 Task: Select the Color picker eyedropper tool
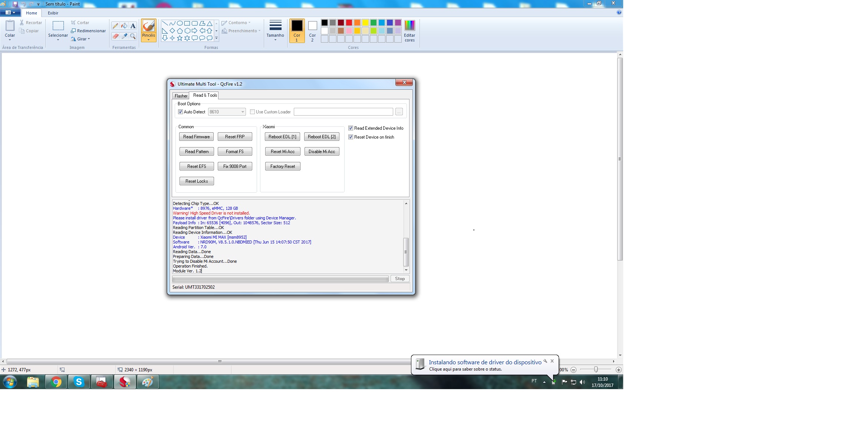(124, 36)
